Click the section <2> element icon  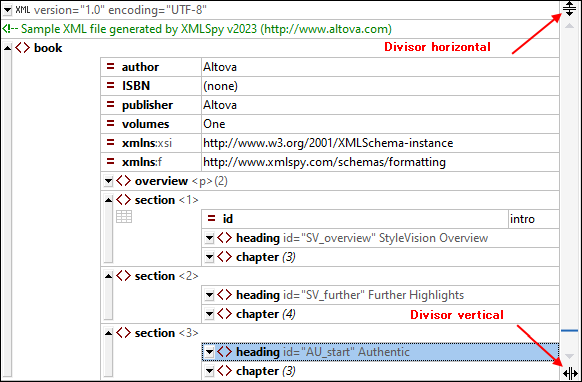(123, 275)
